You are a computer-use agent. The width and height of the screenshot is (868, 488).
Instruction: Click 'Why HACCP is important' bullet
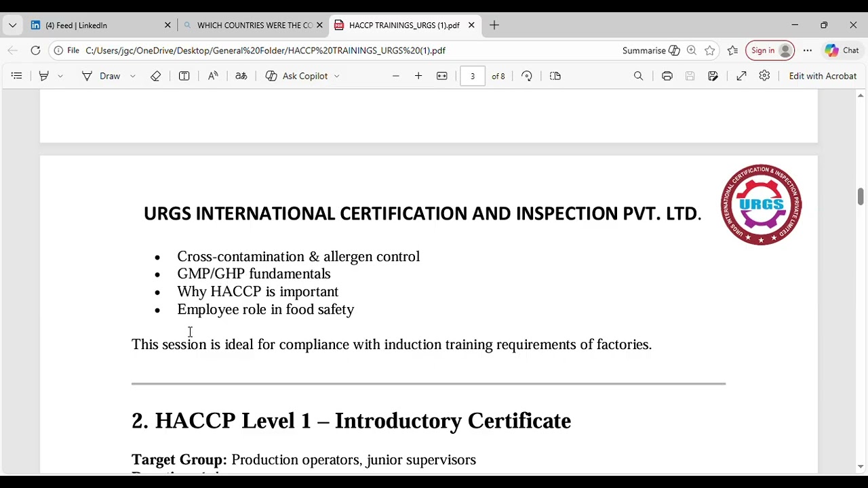(x=258, y=291)
